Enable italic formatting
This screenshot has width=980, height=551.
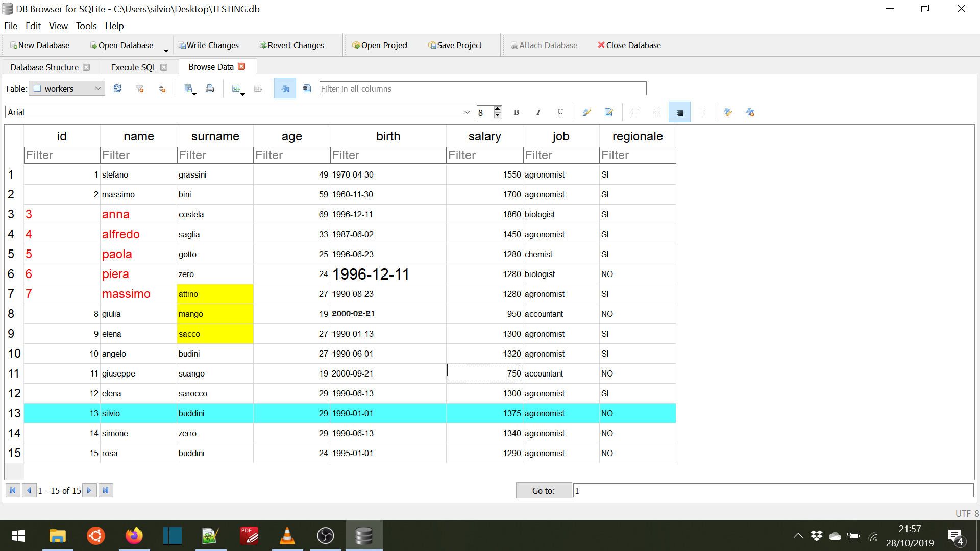click(538, 112)
